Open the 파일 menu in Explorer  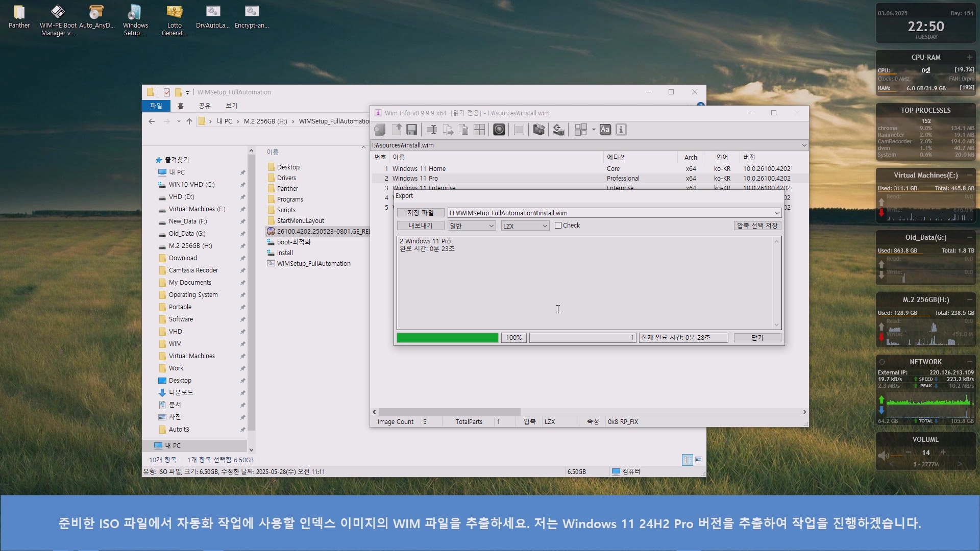(156, 106)
